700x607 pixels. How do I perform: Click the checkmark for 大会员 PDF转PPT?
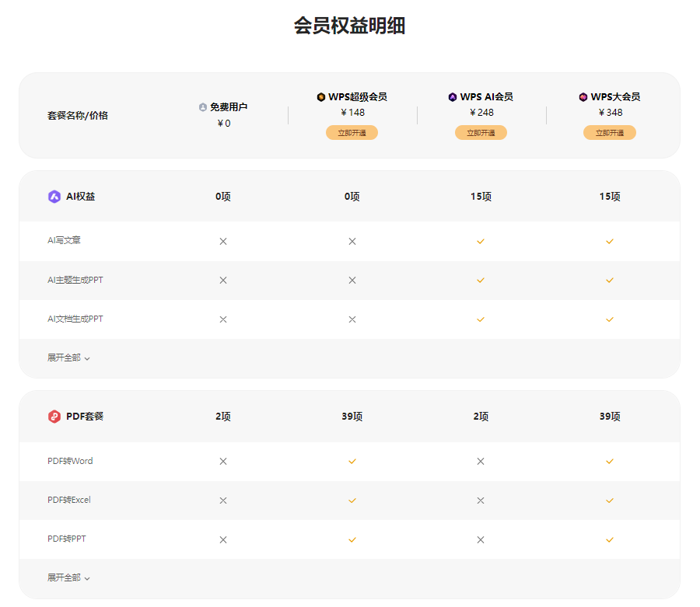click(610, 539)
